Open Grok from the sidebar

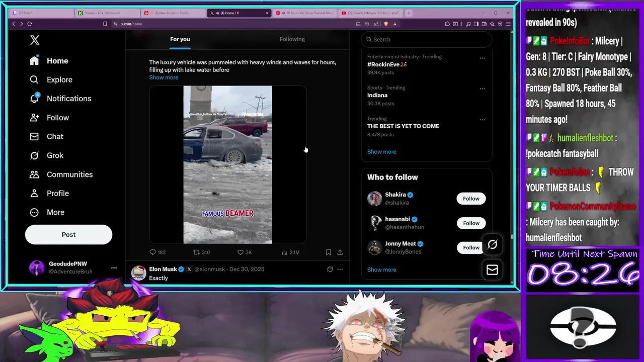(x=46, y=155)
